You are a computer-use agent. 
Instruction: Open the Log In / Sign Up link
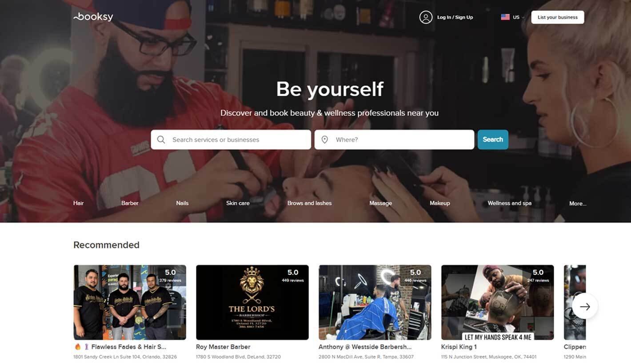coord(455,17)
